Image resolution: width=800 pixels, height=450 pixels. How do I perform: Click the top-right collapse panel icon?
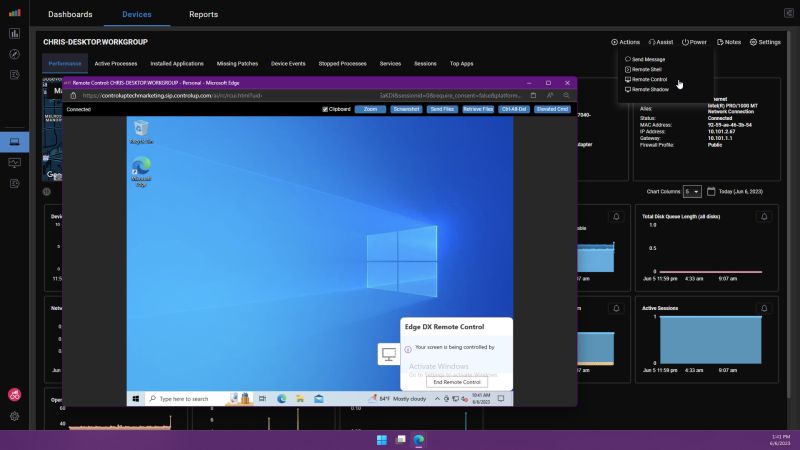pyautogui.click(x=788, y=13)
